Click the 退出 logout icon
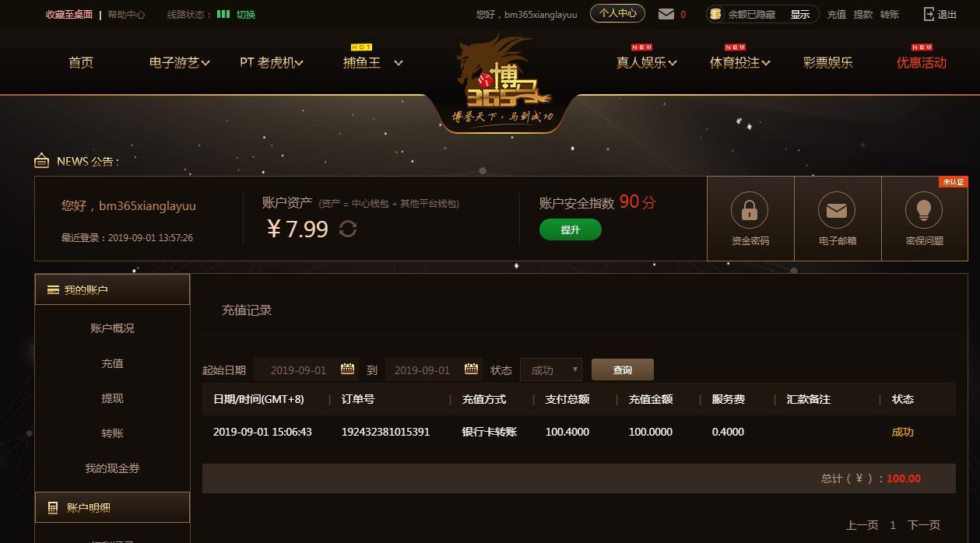 point(929,14)
